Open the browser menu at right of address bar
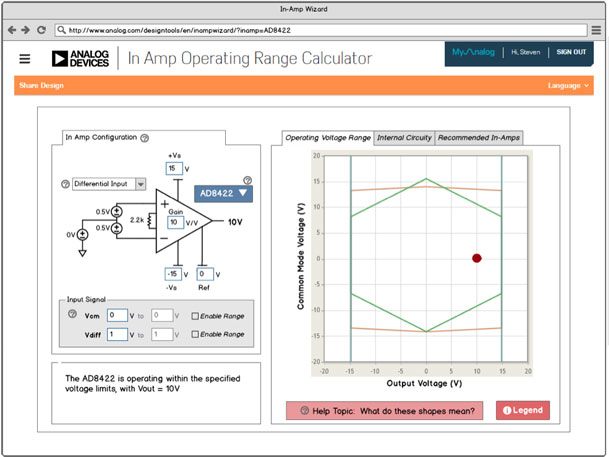609x457 pixels. (596, 30)
